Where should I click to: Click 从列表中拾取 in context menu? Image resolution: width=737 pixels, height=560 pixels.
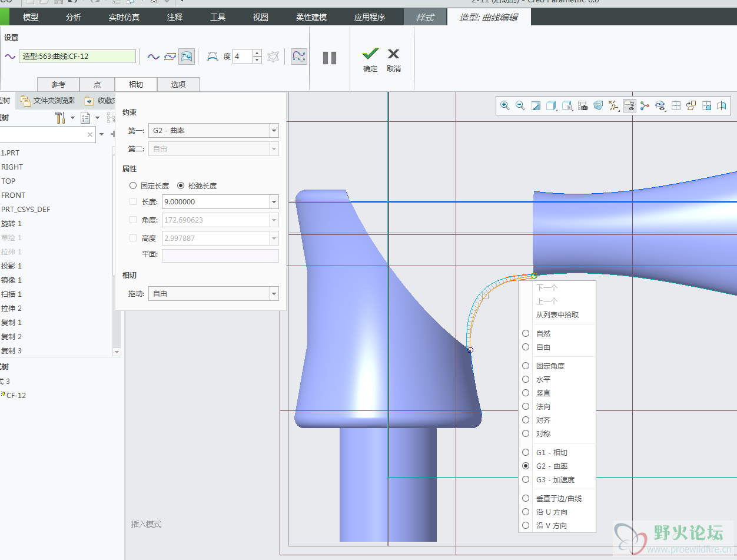pos(557,314)
